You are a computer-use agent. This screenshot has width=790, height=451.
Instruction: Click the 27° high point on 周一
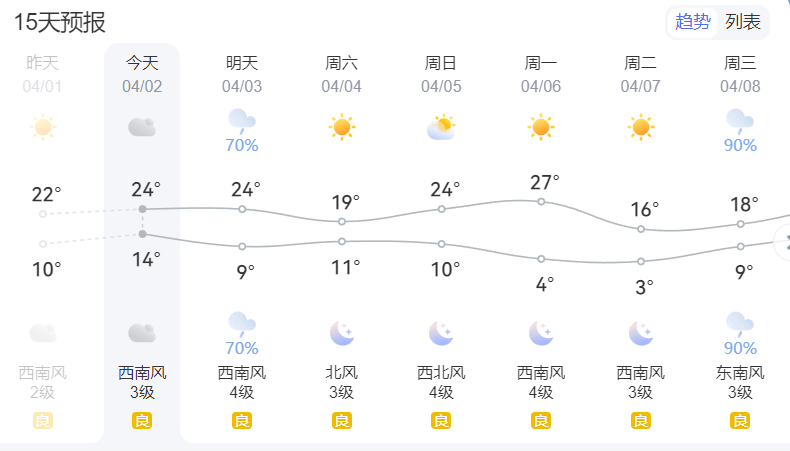click(x=541, y=202)
